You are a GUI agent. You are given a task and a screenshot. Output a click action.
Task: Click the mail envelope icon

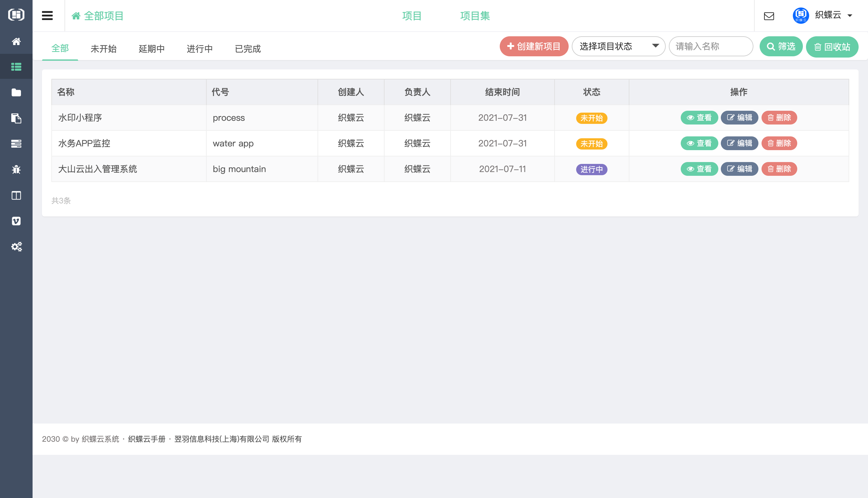[x=769, y=16]
